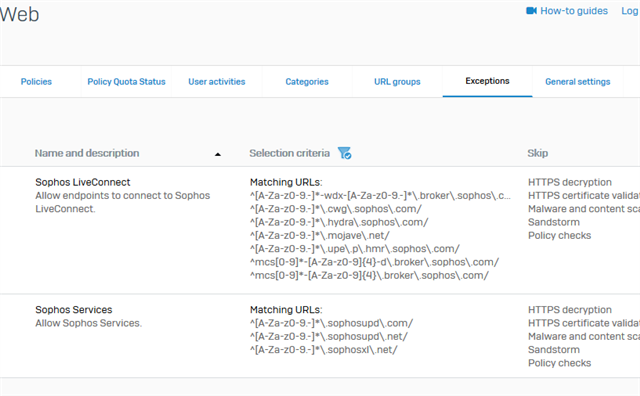Click the sophosupd\.net URL pattern
This screenshot has width=640, height=396.
(329, 336)
